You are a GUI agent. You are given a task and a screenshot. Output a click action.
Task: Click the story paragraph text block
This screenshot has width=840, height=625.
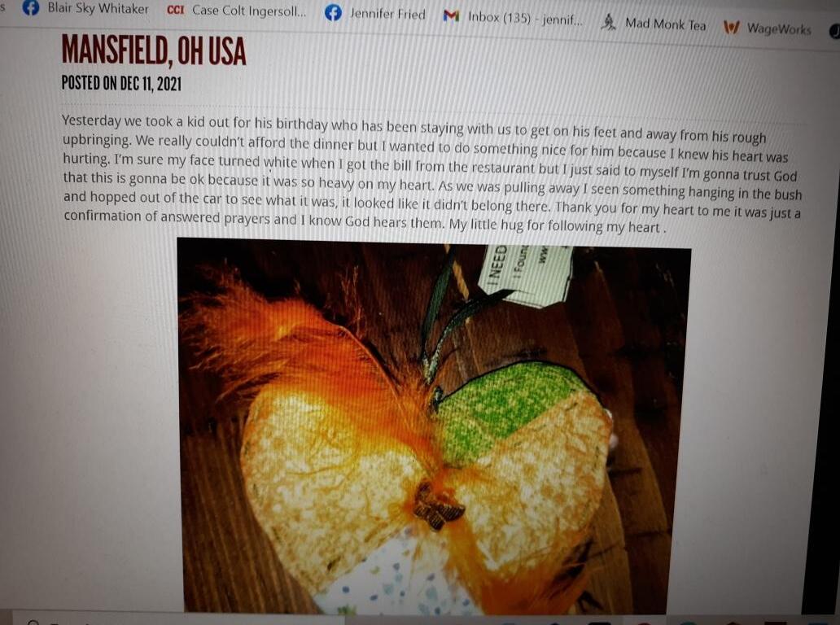click(431, 173)
